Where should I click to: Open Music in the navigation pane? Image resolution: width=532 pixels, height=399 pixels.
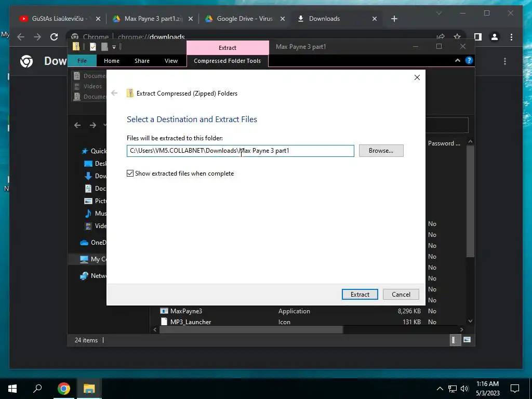point(95,213)
